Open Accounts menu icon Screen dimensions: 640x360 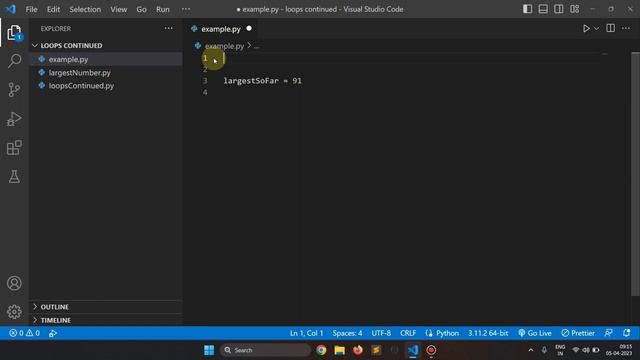(x=14, y=283)
